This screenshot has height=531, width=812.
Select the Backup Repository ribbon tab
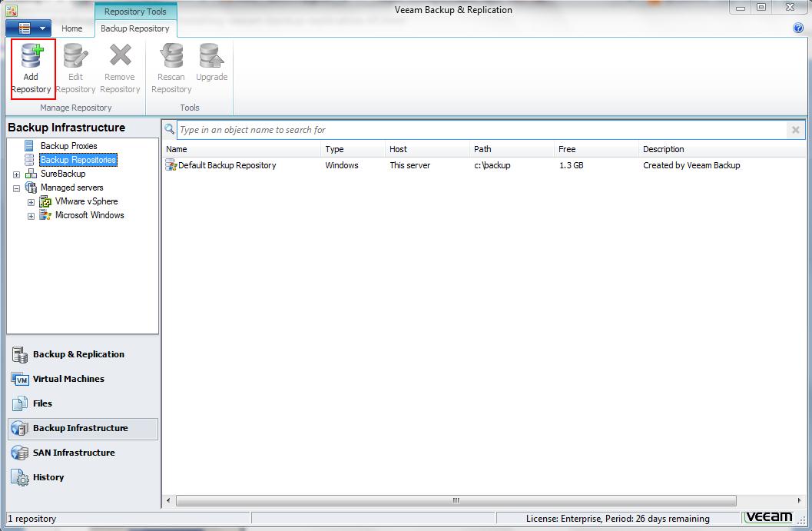pyautogui.click(x=135, y=28)
